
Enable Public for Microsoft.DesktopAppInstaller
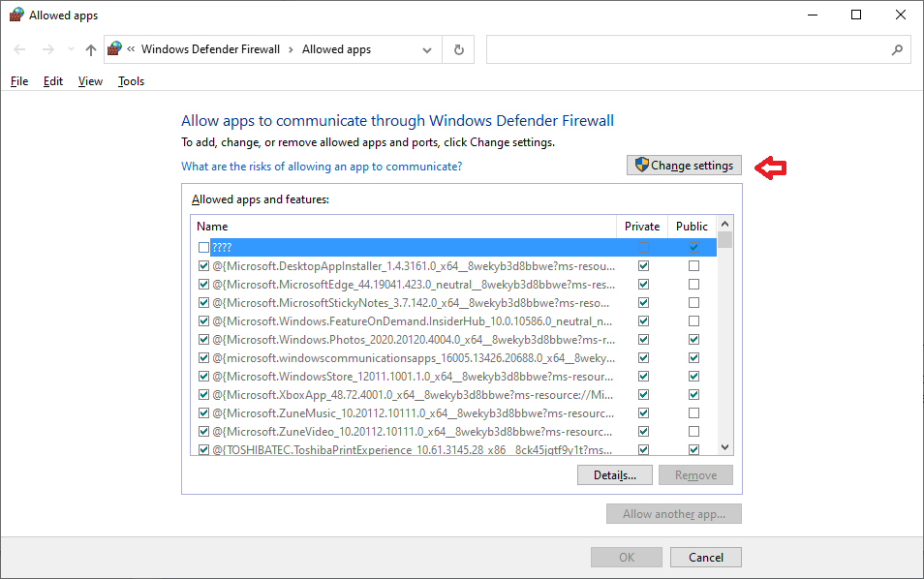click(693, 266)
